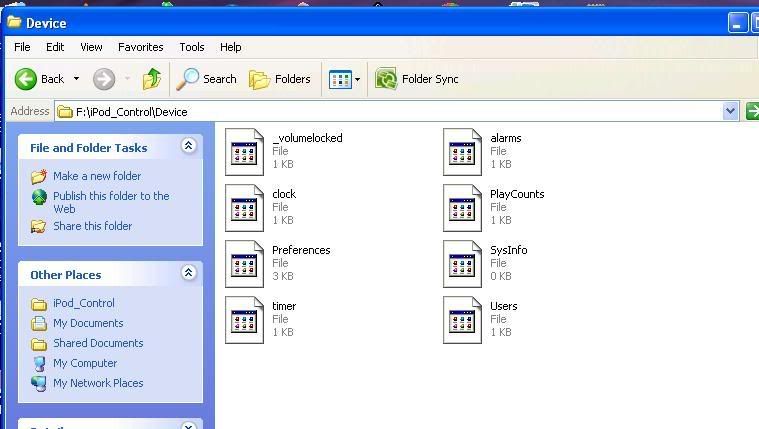Click Make a new folder link
The height and width of the screenshot is (429, 759).
point(96,176)
